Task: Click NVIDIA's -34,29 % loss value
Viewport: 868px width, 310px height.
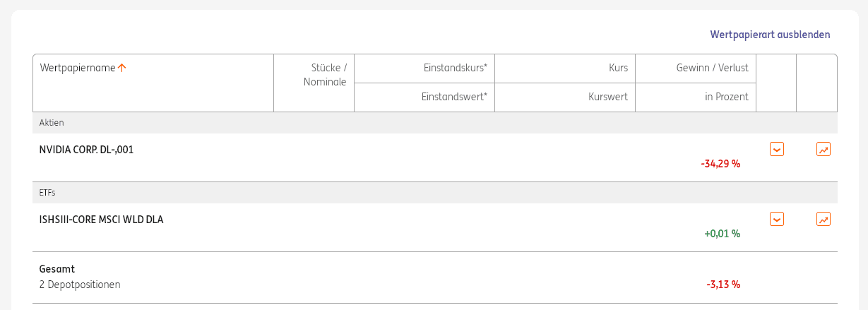Action: coord(720,164)
